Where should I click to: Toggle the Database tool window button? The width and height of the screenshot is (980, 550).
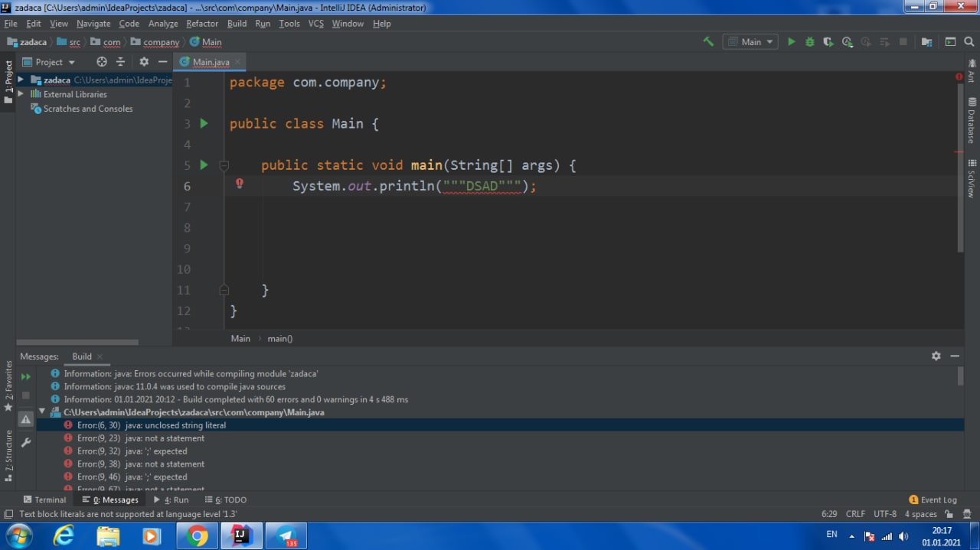point(972,120)
